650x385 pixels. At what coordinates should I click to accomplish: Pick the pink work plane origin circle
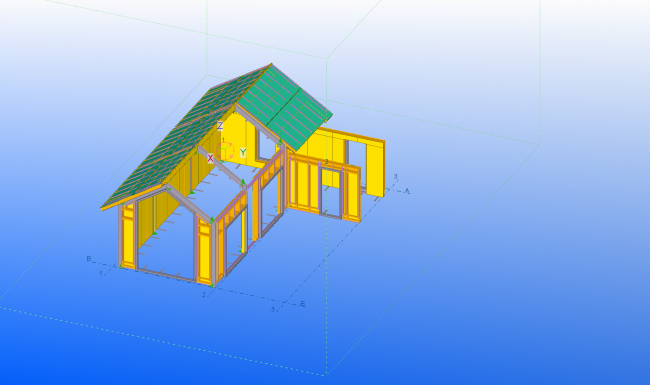(225, 151)
